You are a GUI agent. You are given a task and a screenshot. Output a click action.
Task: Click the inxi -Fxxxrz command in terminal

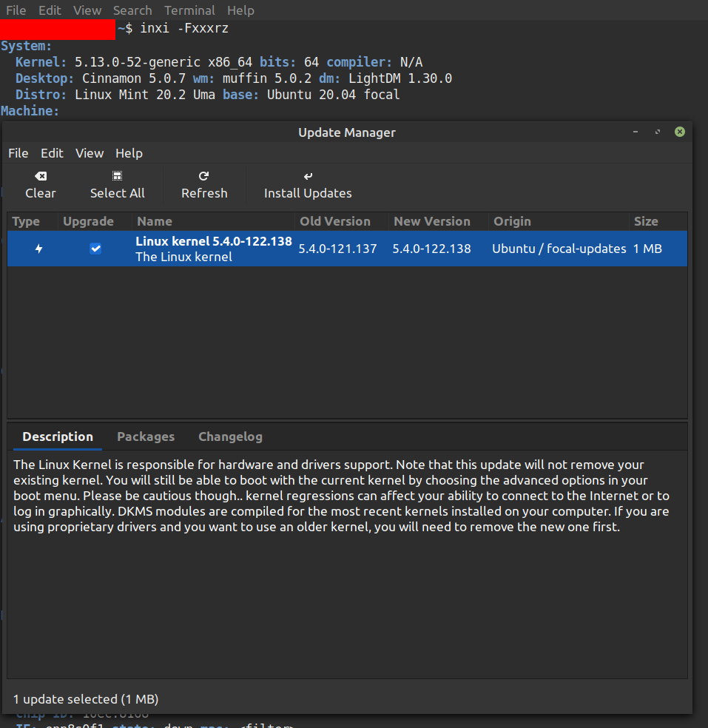(184, 28)
